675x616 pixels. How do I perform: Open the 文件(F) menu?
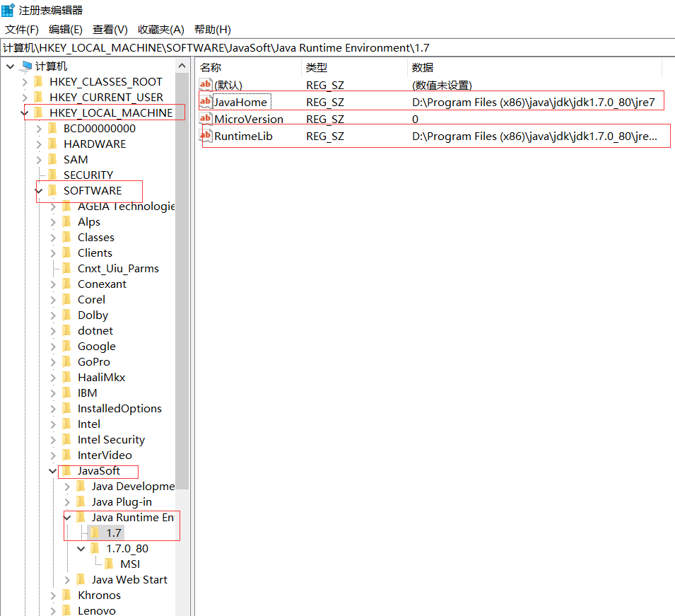coord(22,30)
